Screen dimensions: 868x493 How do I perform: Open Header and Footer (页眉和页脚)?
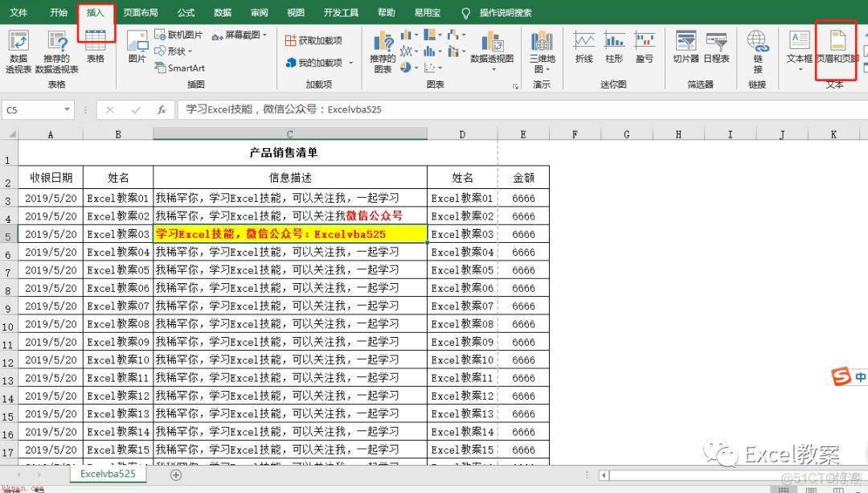click(837, 47)
